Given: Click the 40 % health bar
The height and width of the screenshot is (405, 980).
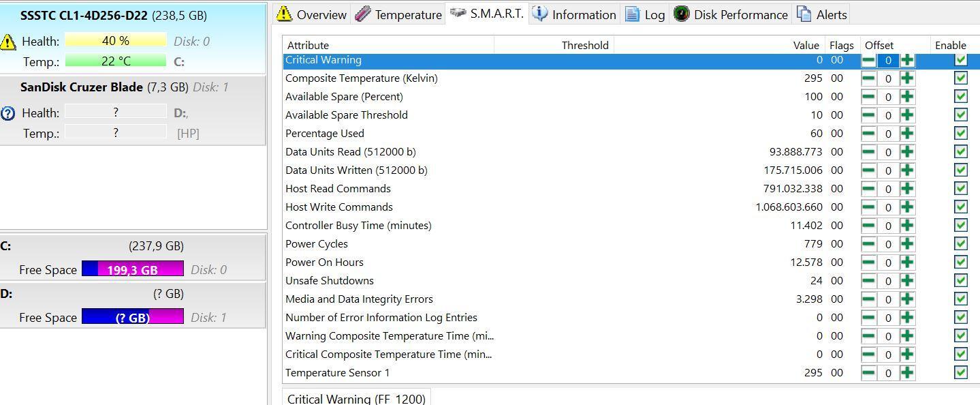Looking at the screenshot, I should pyautogui.click(x=116, y=41).
